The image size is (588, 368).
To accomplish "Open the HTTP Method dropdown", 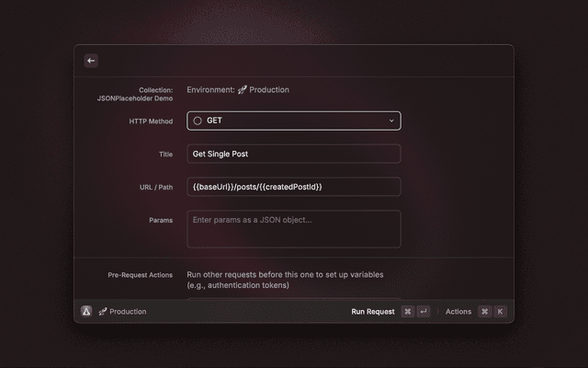I will coord(293,121).
